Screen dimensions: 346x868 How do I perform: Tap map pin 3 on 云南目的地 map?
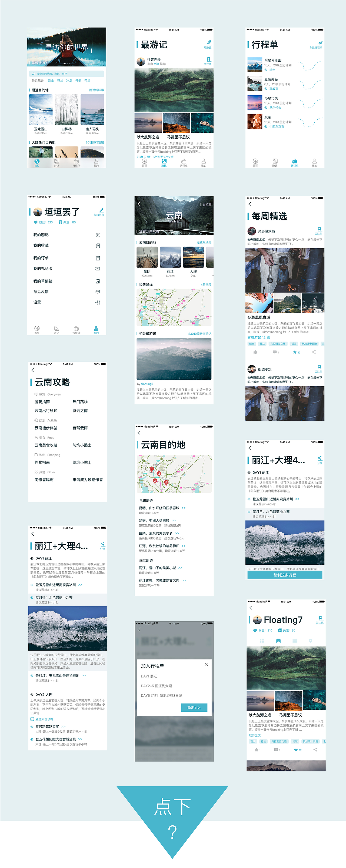point(155,481)
